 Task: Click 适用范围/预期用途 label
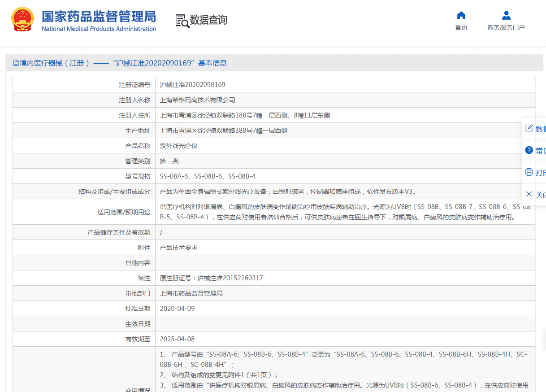click(x=124, y=212)
